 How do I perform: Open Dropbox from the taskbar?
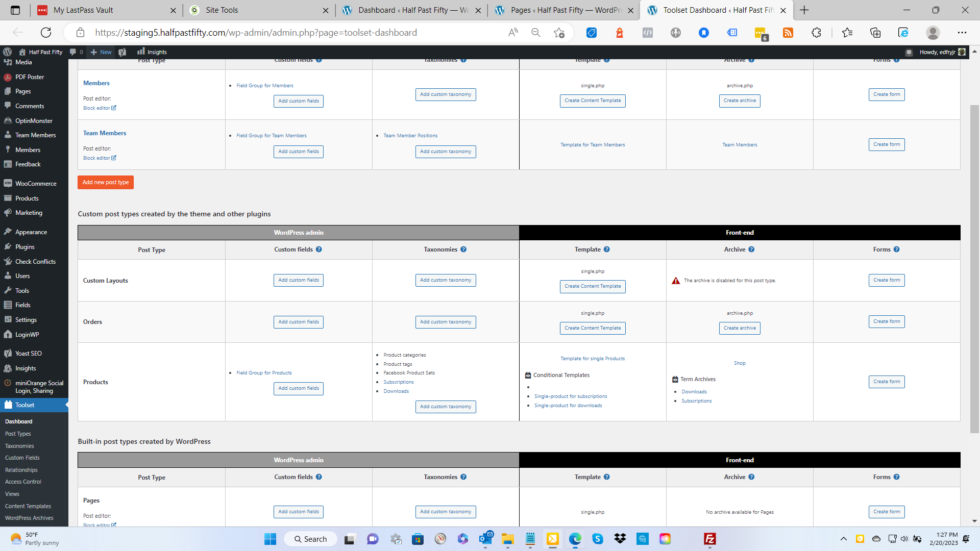[x=620, y=539]
